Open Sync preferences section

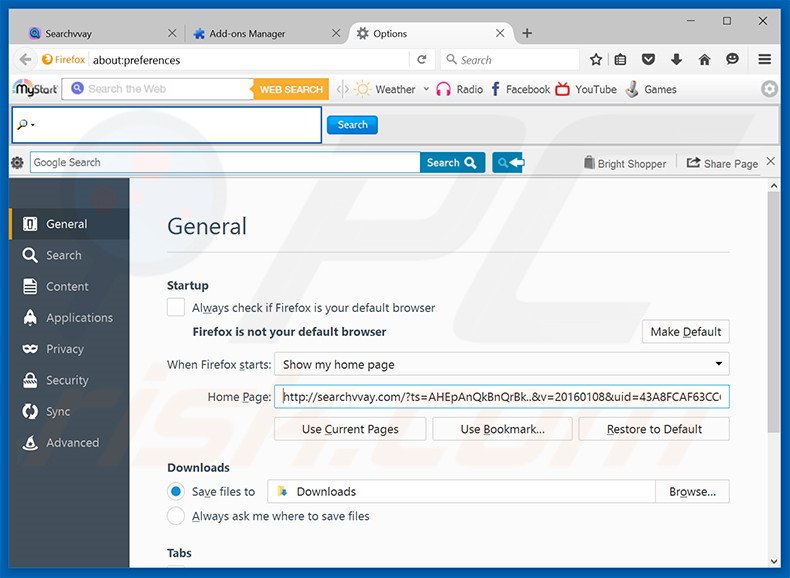tap(69, 411)
